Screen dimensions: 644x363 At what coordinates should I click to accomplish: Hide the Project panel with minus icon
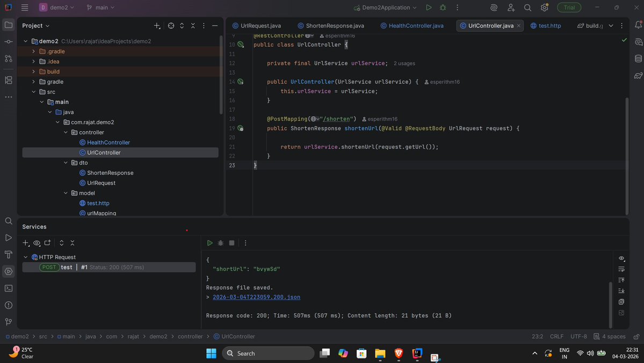[x=215, y=25]
